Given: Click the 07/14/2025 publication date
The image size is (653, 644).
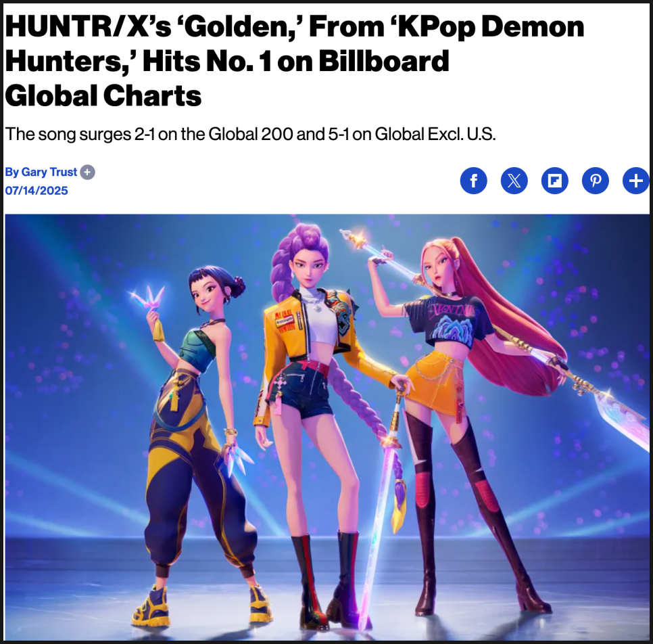Looking at the screenshot, I should click(x=37, y=191).
